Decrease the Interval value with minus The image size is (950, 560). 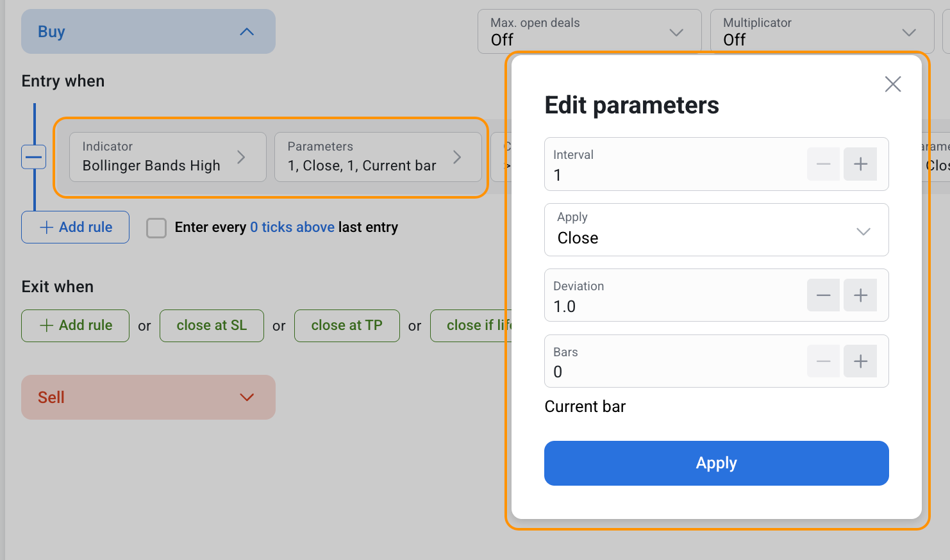[823, 164]
